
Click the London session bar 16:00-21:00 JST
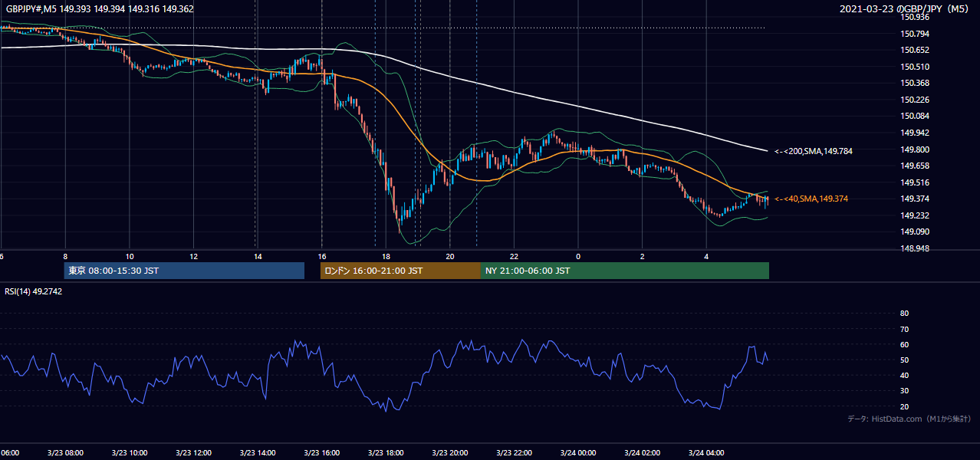click(400, 271)
